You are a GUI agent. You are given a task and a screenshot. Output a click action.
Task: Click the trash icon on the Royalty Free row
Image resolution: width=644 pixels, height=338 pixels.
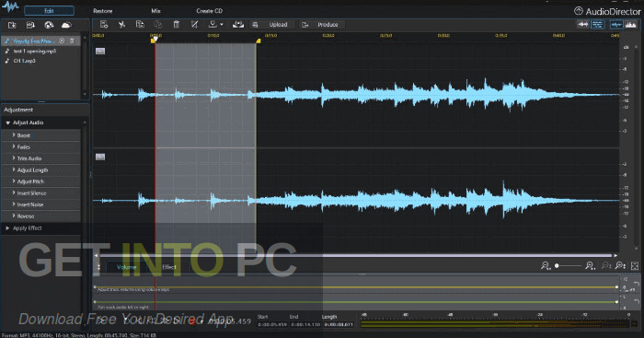(72, 41)
